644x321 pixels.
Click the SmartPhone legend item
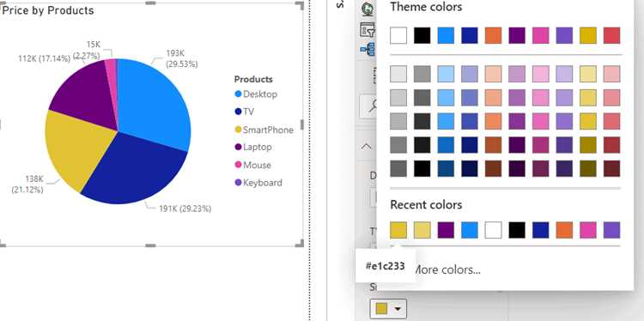click(264, 130)
